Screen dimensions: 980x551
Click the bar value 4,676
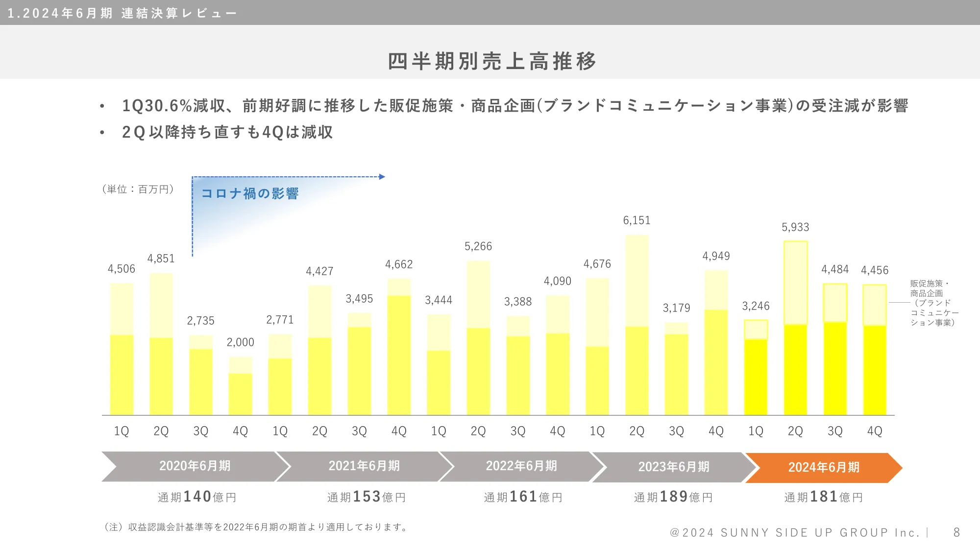coord(598,264)
